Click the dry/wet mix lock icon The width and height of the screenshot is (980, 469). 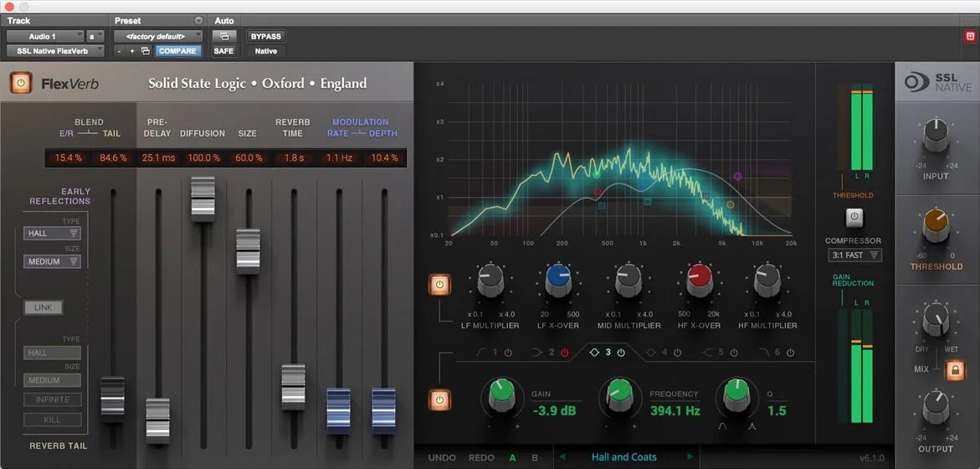[954, 370]
